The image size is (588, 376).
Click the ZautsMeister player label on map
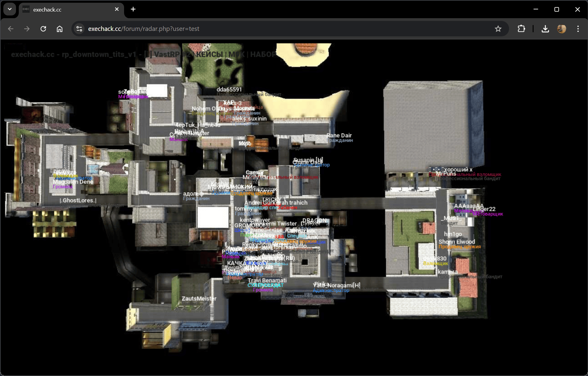tap(199, 298)
